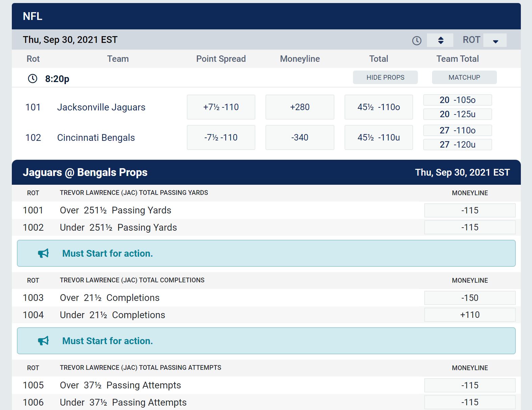Click the Team Total column header
This screenshot has width=532, height=410.
click(x=458, y=59)
